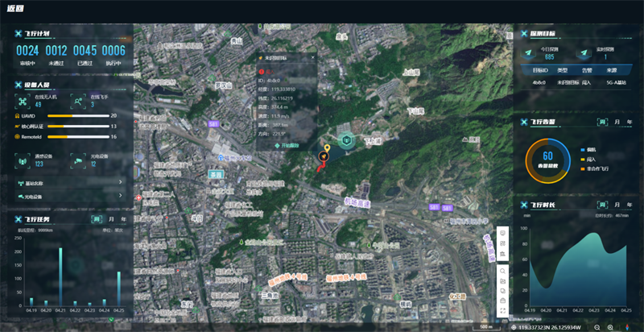The height and width of the screenshot is (332, 644).
Task: Click the 通感设备 sensor icon
Action: [x=22, y=160]
